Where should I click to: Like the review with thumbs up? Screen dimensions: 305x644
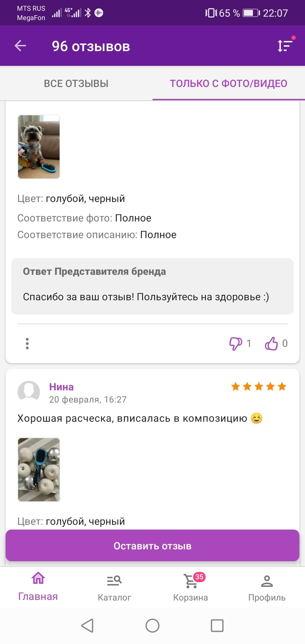pyautogui.click(x=271, y=344)
